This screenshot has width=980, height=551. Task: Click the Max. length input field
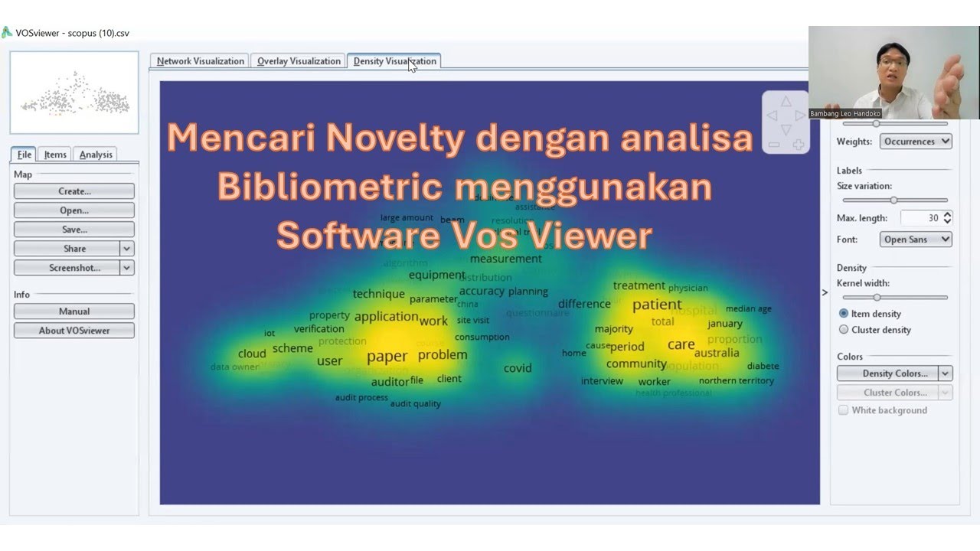click(922, 218)
